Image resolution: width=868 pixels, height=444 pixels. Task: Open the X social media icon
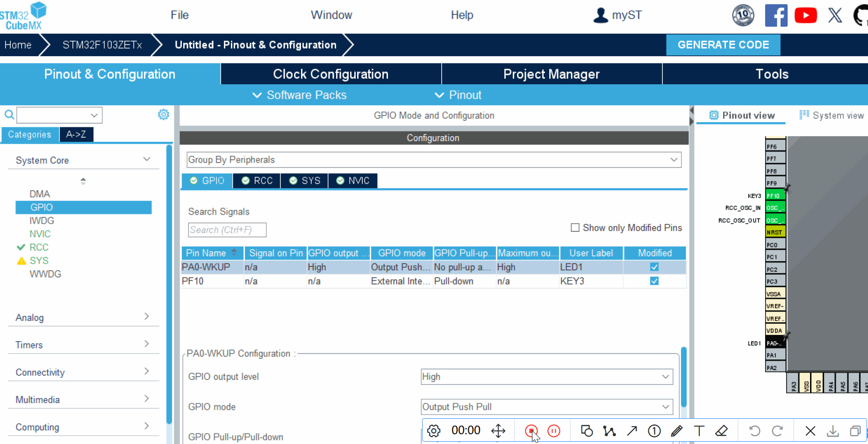click(835, 15)
